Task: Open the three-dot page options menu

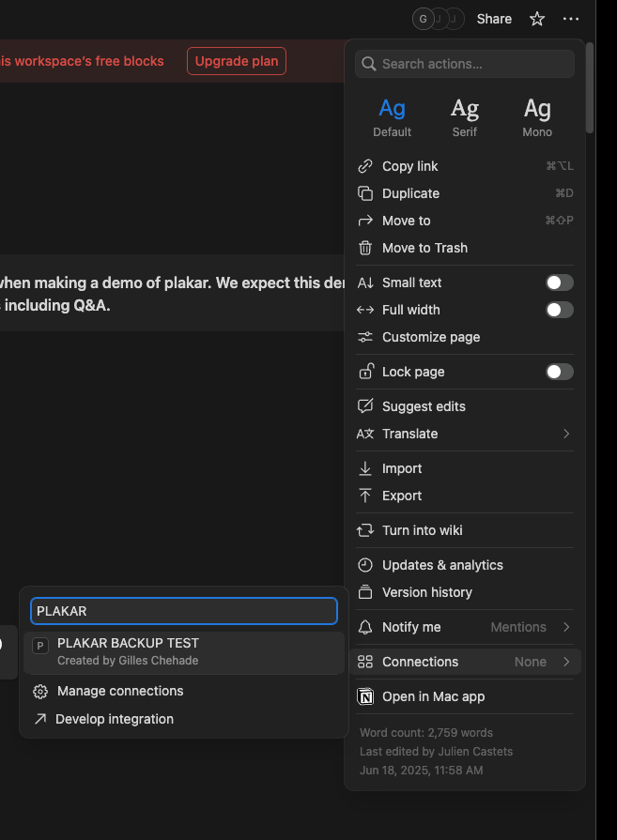Action: tap(571, 19)
